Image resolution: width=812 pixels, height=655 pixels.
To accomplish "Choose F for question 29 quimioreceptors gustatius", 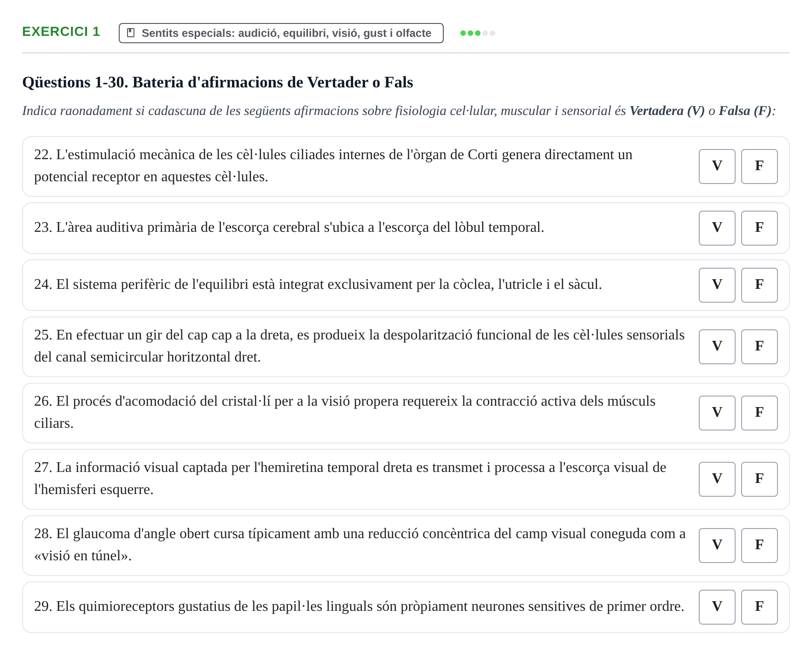I will (759, 607).
